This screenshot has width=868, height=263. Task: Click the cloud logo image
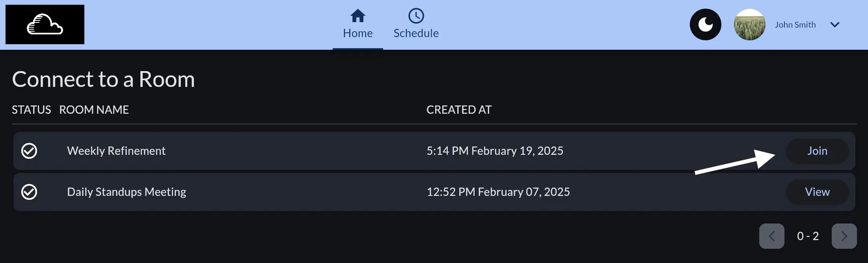[45, 24]
